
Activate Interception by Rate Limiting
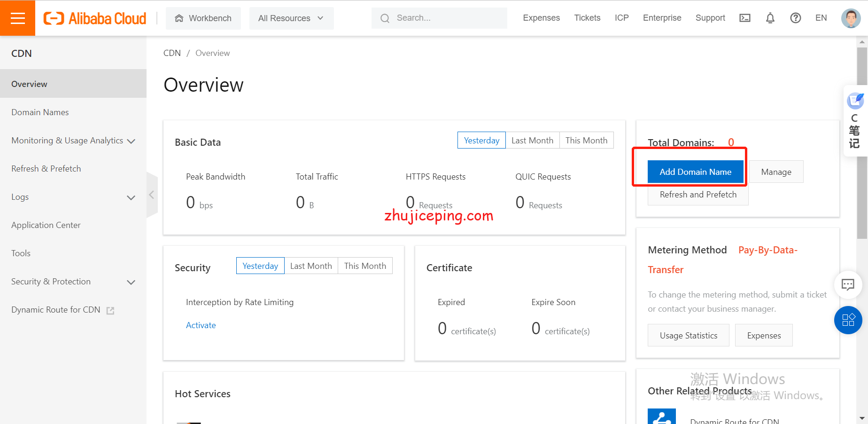click(201, 325)
